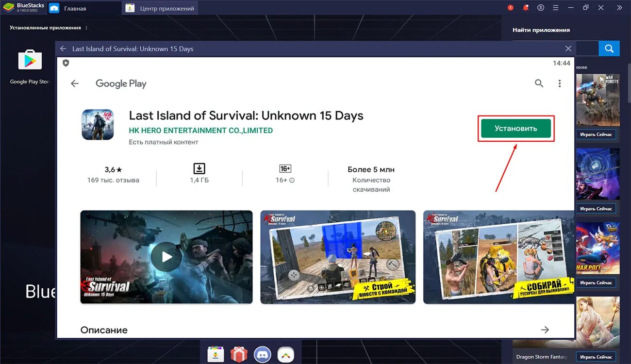Viewport: 631px width, 364px height.
Task: Expand the Описание section arrow
Action: (545, 330)
